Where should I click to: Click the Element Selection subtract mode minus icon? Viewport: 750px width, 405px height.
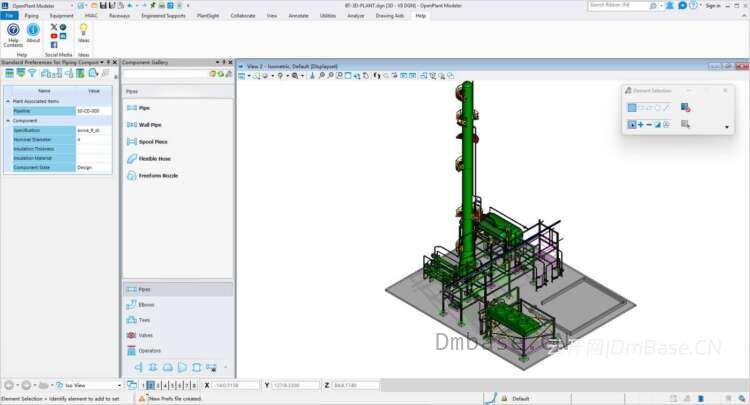click(649, 124)
